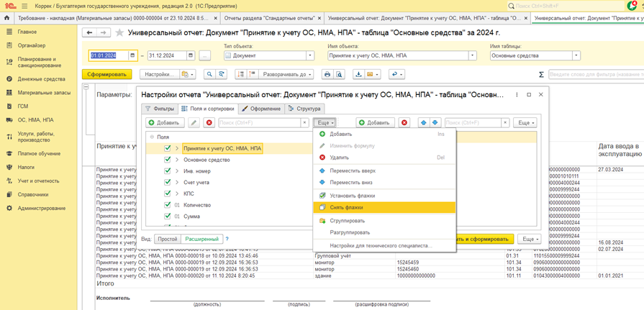Open help with the blue question mark
The height and width of the screenshot is (310, 644).
pyautogui.click(x=227, y=239)
